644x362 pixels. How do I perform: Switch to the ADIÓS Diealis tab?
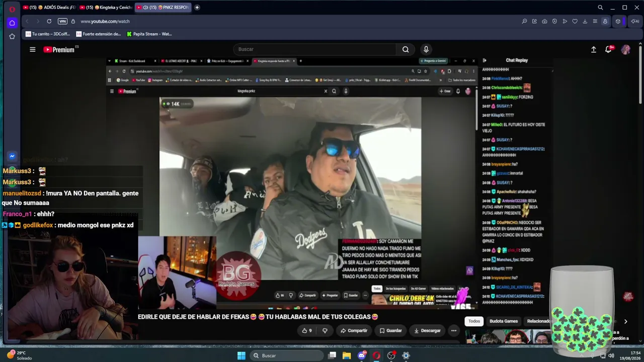click(48, 8)
